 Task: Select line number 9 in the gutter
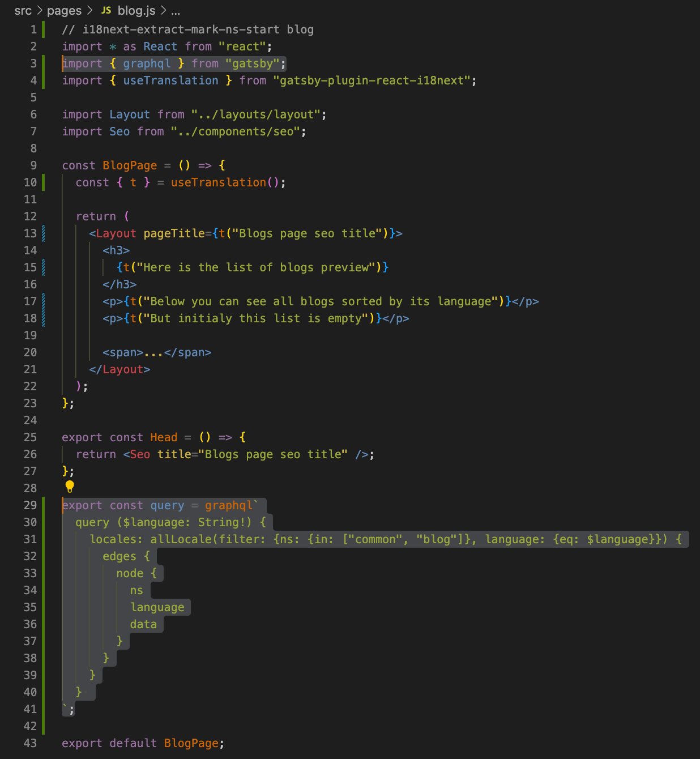(33, 165)
